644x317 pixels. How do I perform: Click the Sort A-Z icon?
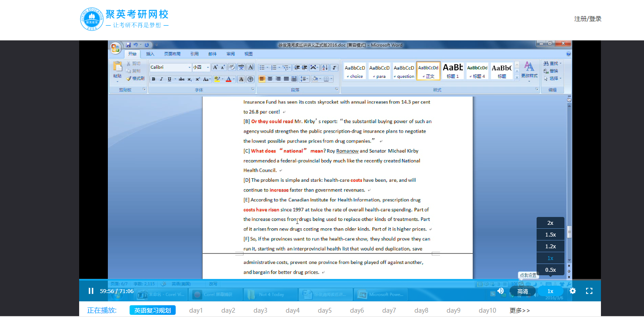click(x=325, y=67)
